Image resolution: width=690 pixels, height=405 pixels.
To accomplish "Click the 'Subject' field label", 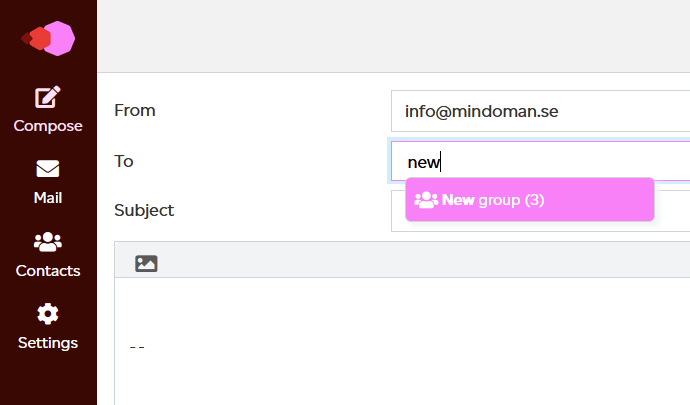I will [144, 210].
